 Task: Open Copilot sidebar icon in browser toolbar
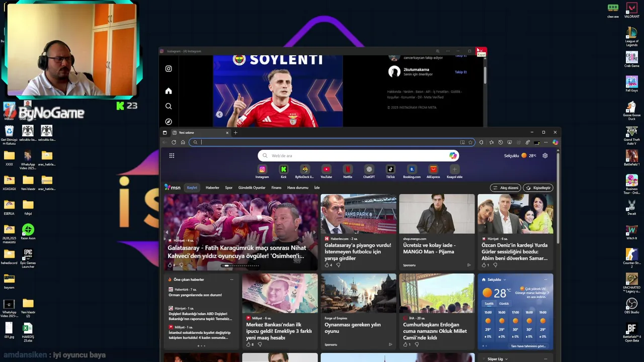[555, 142]
